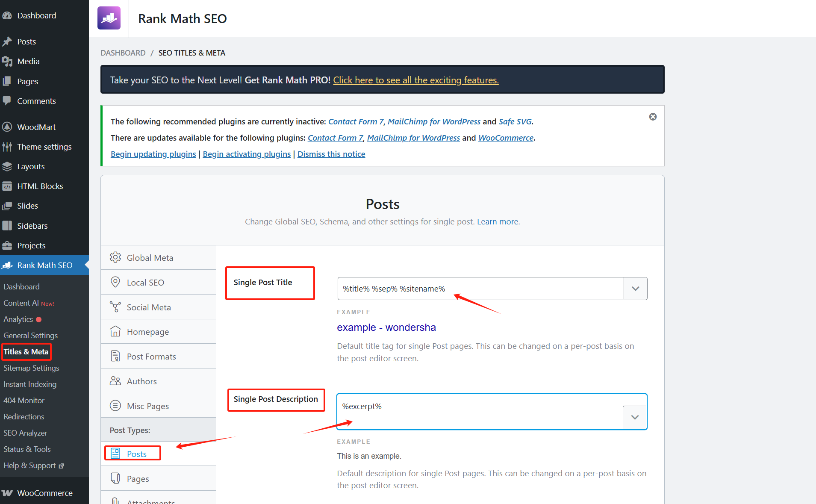Viewport: 816px width, 504px height.
Task: Click inside the %excerpt% description field
Action: [x=470, y=406]
